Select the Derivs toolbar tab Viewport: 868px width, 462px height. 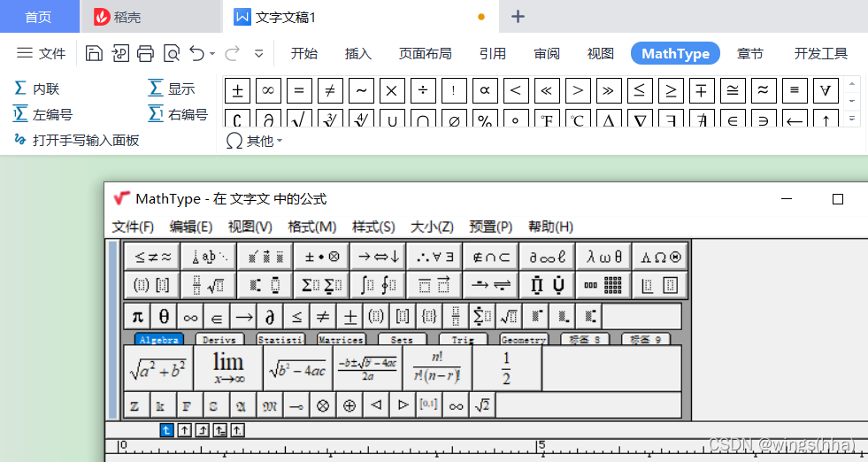219,339
